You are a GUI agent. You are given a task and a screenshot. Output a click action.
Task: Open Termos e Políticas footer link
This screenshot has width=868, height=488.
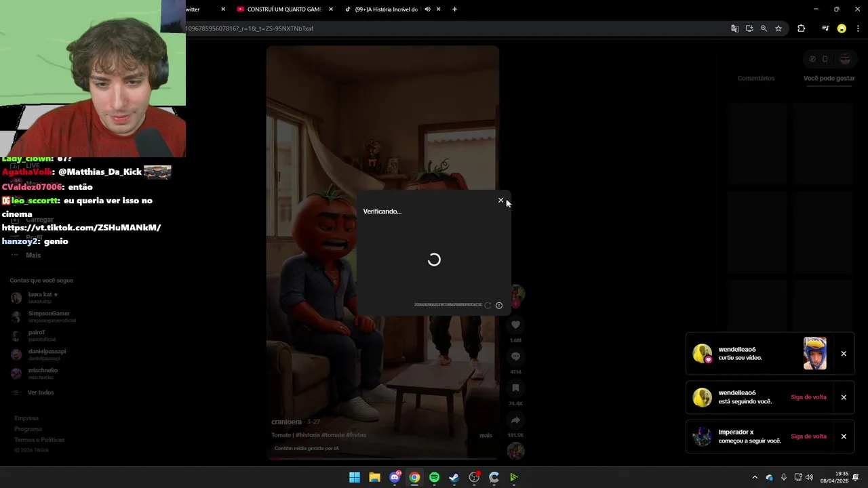pos(39,440)
